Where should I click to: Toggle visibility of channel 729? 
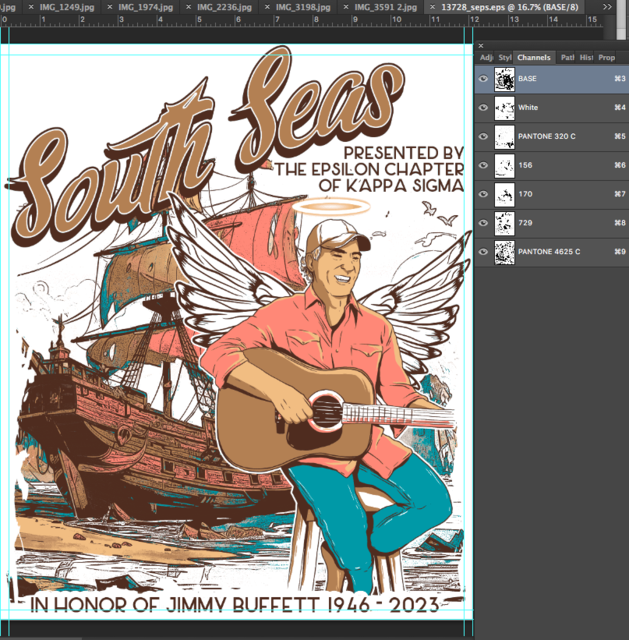[x=483, y=223]
